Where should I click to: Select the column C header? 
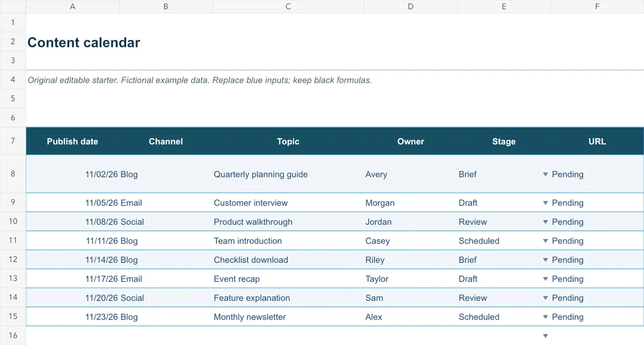(288, 6)
